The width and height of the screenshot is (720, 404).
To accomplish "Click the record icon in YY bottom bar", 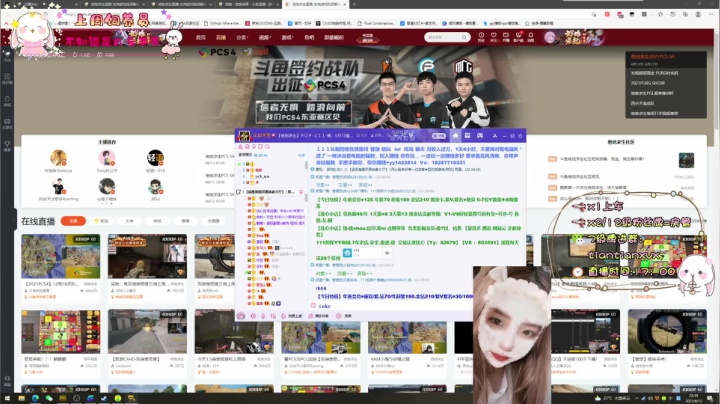I will (x=339, y=316).
